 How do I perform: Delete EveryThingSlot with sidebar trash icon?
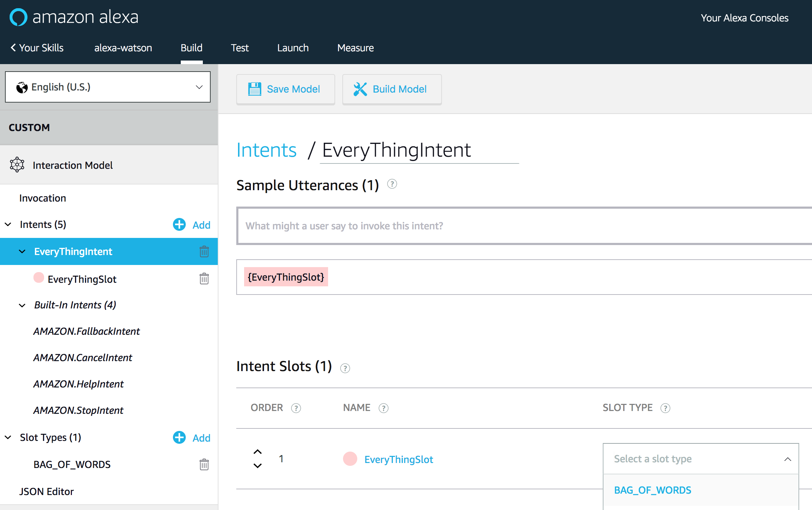204,279
